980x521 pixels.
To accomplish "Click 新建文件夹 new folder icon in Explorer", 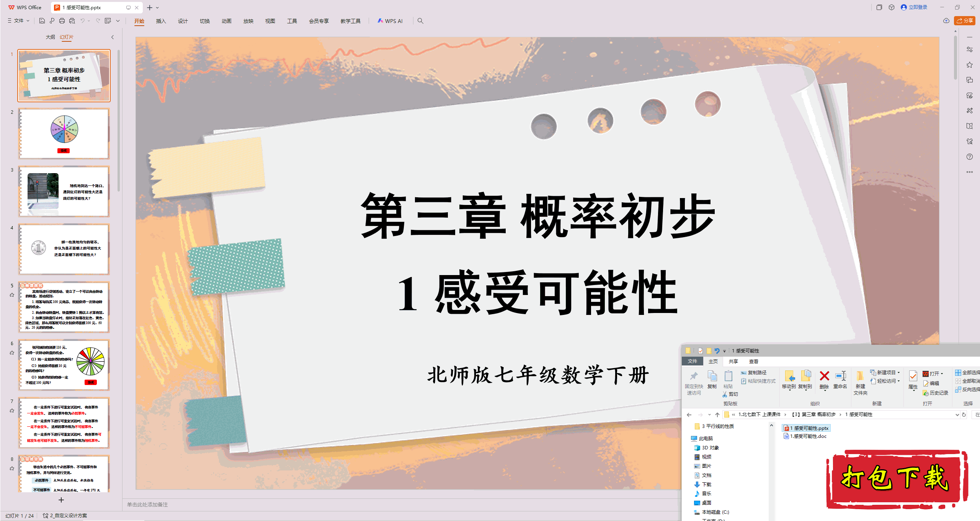I will (860, 383).
